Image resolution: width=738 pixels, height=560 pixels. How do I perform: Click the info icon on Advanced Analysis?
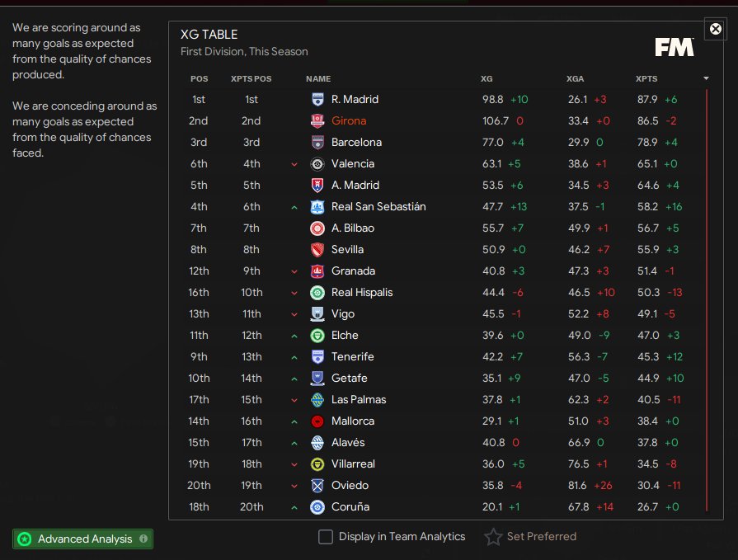(x=144, y=539)
